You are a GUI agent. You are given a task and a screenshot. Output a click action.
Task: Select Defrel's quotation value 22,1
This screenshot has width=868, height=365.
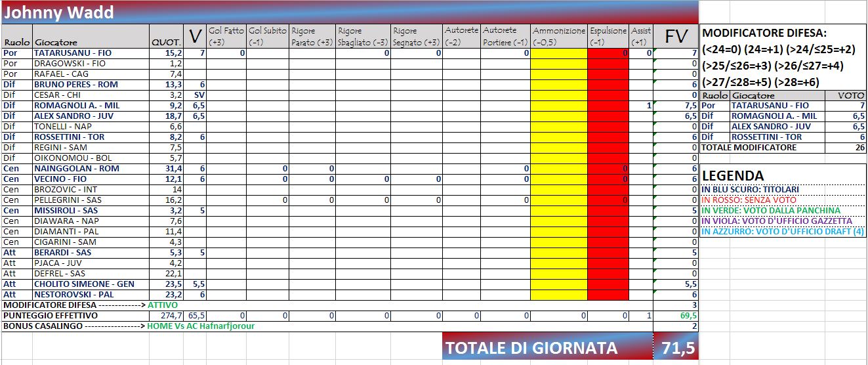click(167, 273)
